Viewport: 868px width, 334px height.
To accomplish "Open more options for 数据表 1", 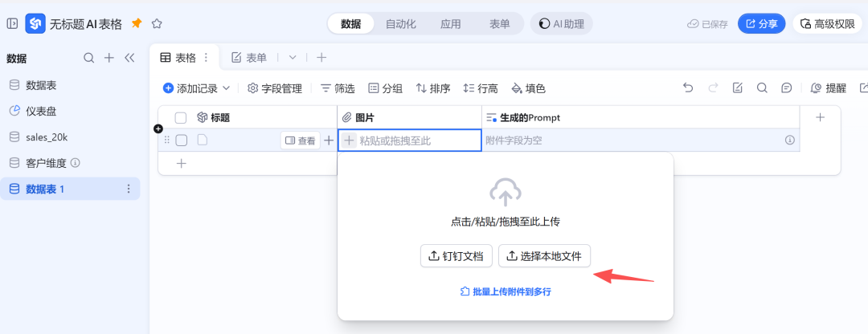I will pos(129,189).
